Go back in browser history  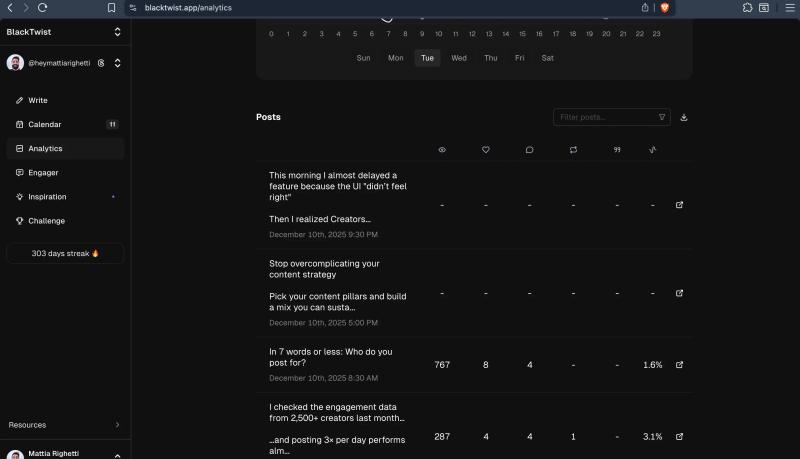tap(10, 8)
